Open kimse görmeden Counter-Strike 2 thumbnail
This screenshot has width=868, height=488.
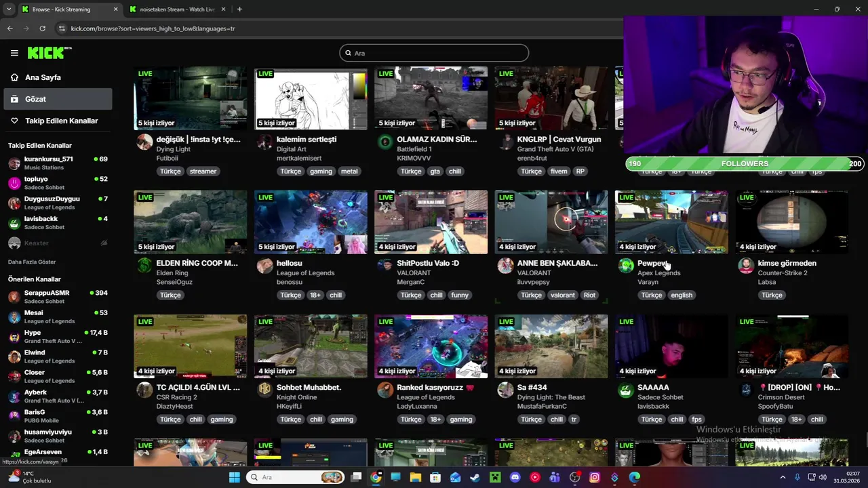click(791, 222)
